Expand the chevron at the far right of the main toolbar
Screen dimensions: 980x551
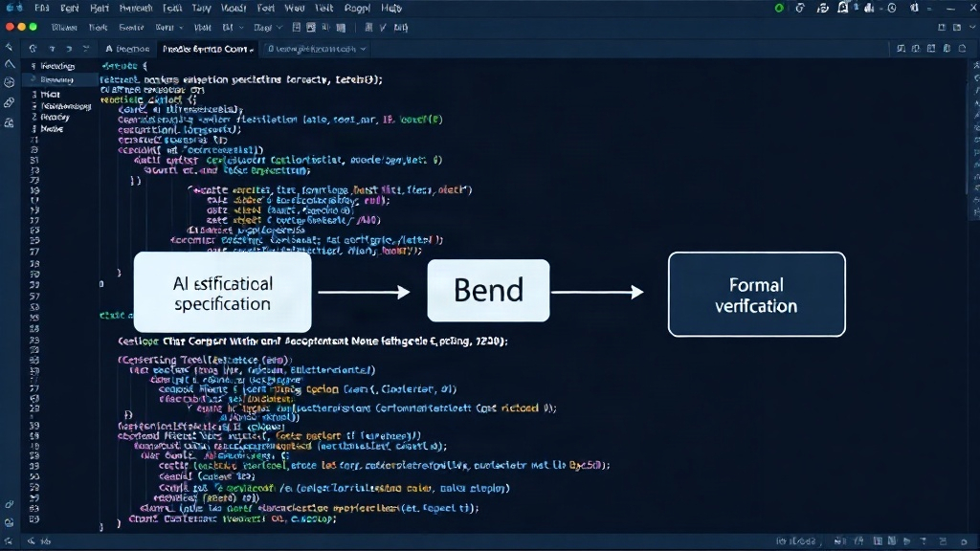tap(972, 28)
